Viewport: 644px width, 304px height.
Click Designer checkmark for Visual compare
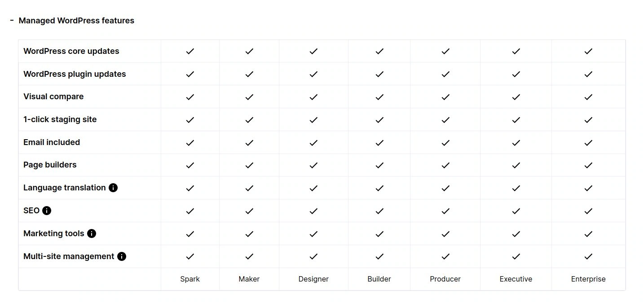pyautogui.click(x=313, y=97)
